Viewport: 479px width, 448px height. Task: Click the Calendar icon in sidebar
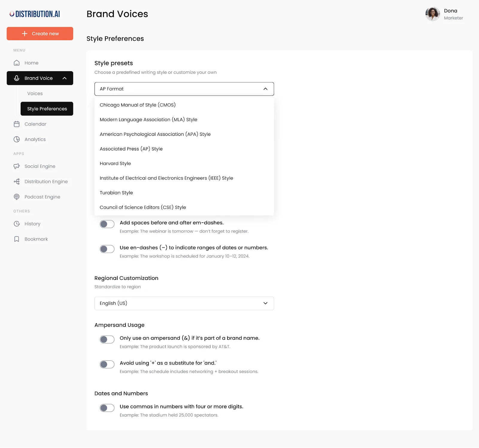(17, 124)
